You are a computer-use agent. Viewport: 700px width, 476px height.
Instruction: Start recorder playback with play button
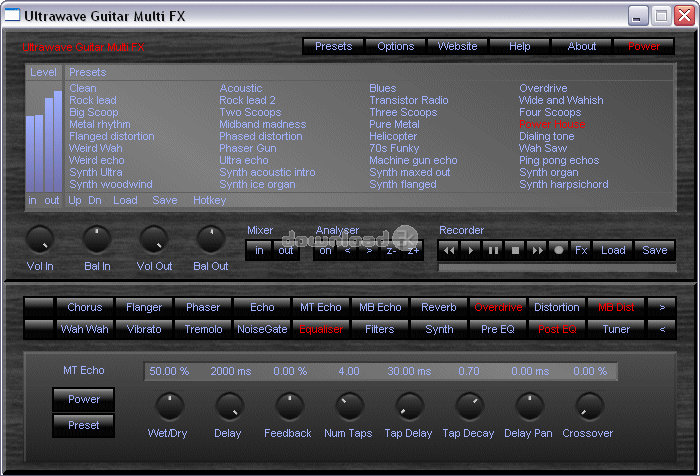pos(471,251)
